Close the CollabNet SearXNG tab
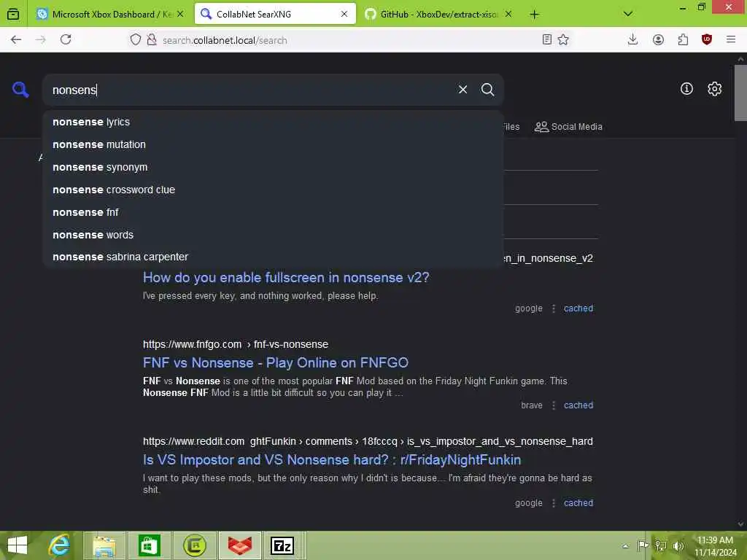This screenshot has height=560, width=747. (344, 14)
